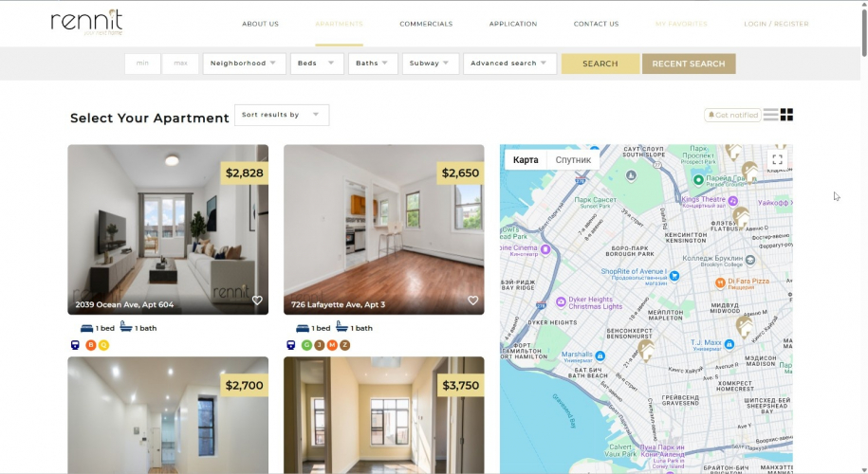The height and width of the screenshot is (474, 868).
Task: Click the rennit logo
Action: (x=87, y=23)
